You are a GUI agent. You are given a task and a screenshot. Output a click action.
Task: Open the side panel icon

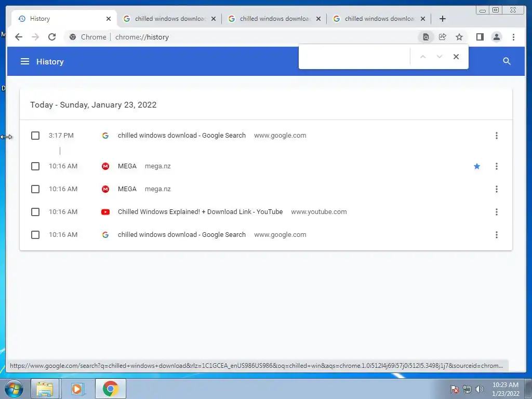(480, 37)
